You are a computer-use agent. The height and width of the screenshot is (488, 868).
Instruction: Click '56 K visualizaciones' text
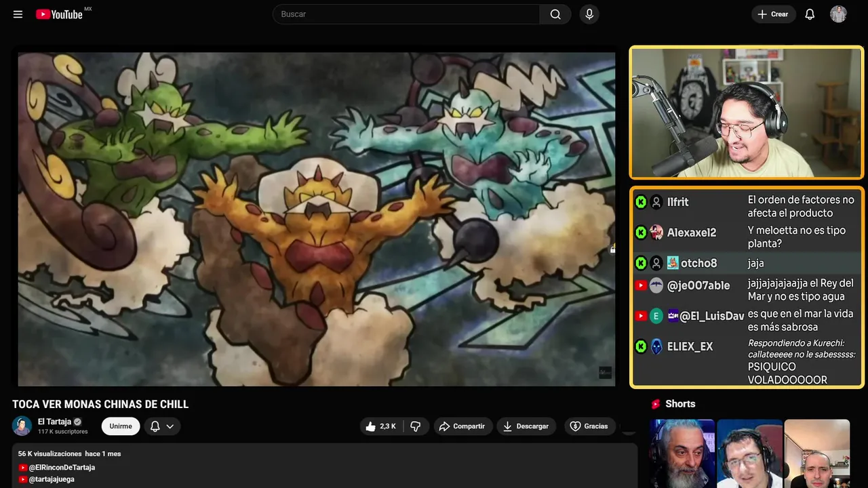coord(50,453)
